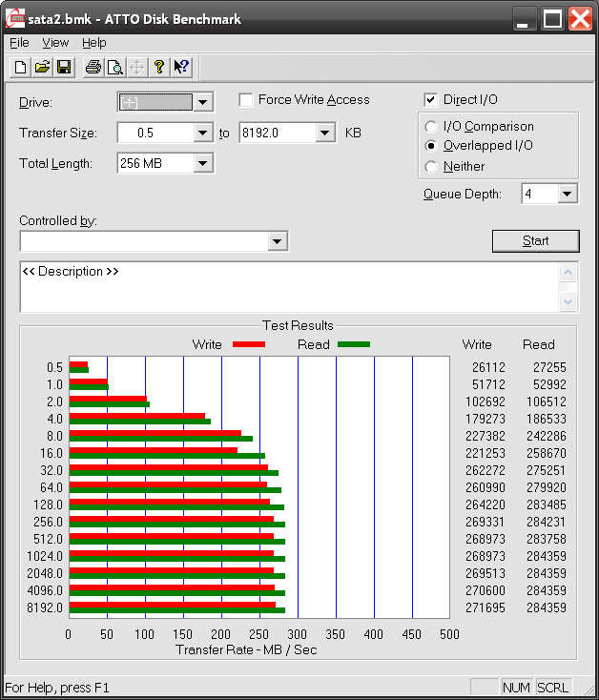
Task: Click write value 262272
Action: pos(485,470)
